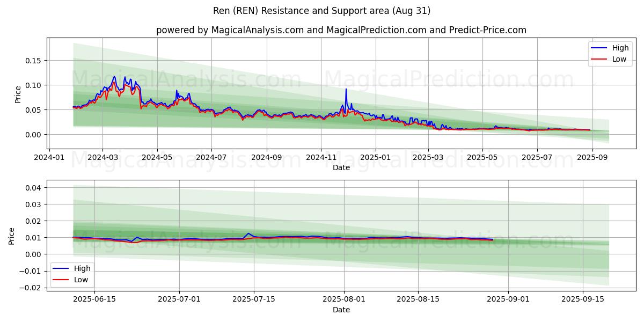This screenshot has height=322, width=644.
Task: Click the 'Price' y-axis title of the bottom chart
Action: click(x=12, y=236)
